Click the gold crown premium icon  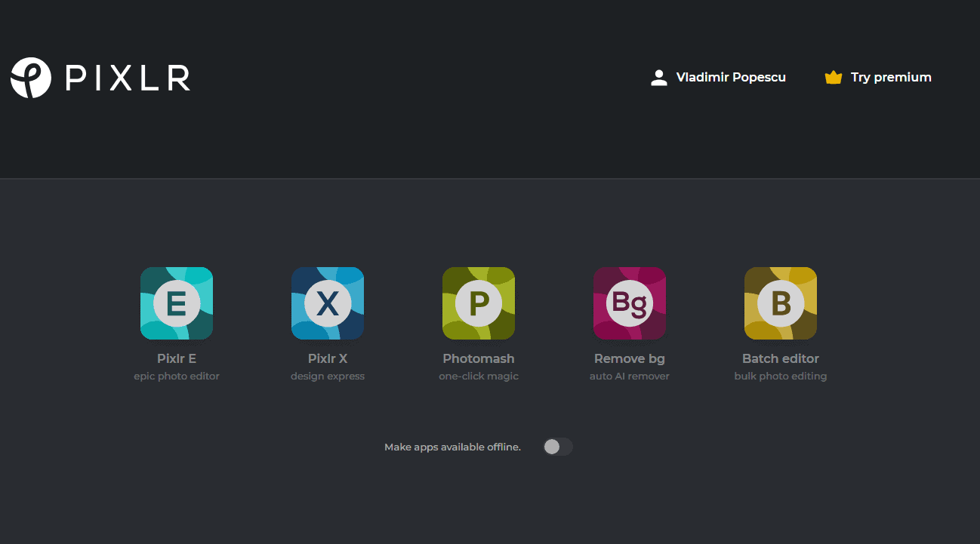(x=834, y=78)
